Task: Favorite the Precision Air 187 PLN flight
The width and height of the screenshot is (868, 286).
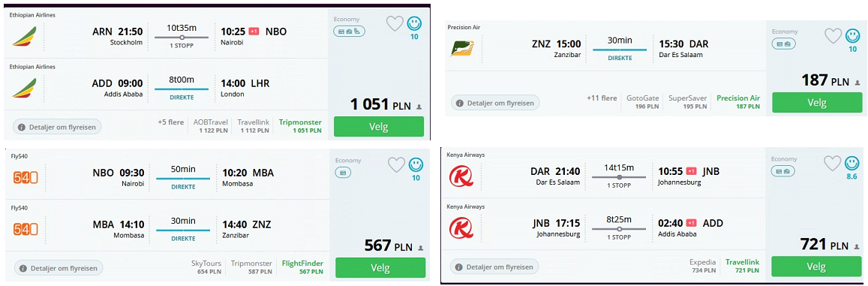Action: pos(833,36)
